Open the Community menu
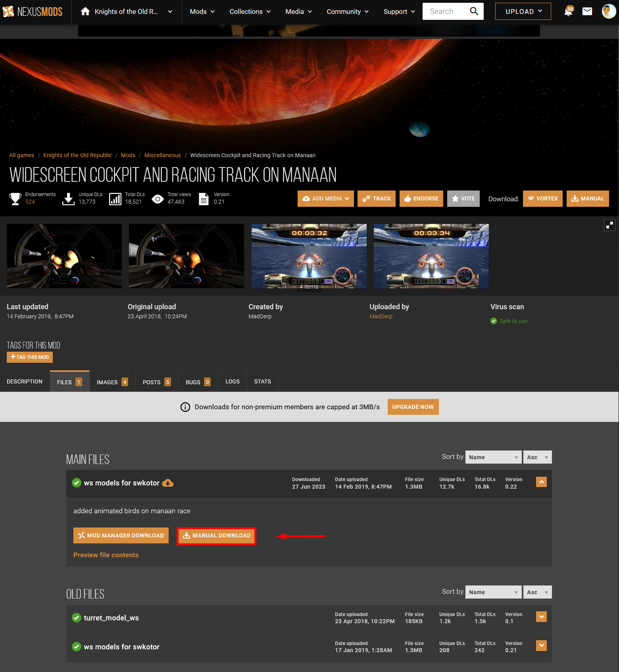The width and height of the screenshot is (619, 672). [348, 12]
